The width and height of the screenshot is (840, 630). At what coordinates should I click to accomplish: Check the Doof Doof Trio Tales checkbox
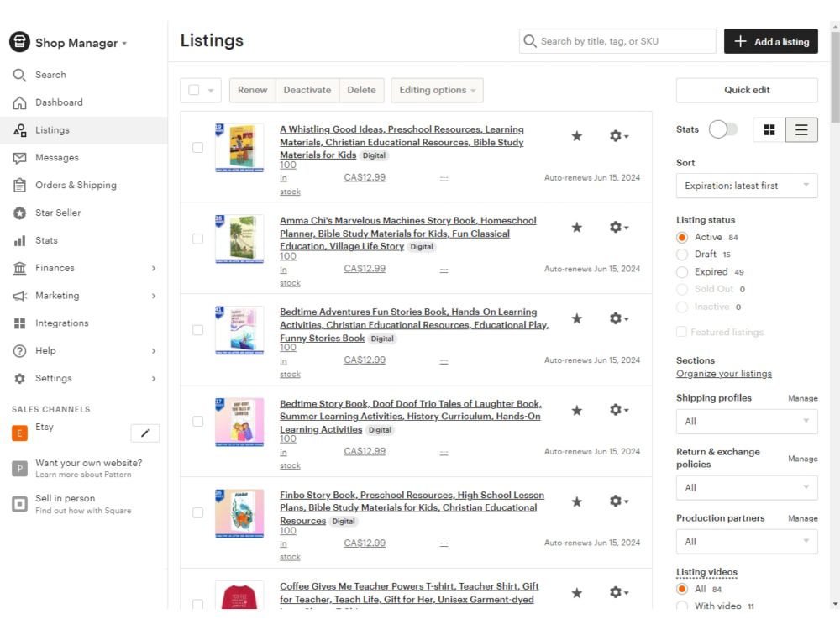pyautogui.click(x=197, y=422)
